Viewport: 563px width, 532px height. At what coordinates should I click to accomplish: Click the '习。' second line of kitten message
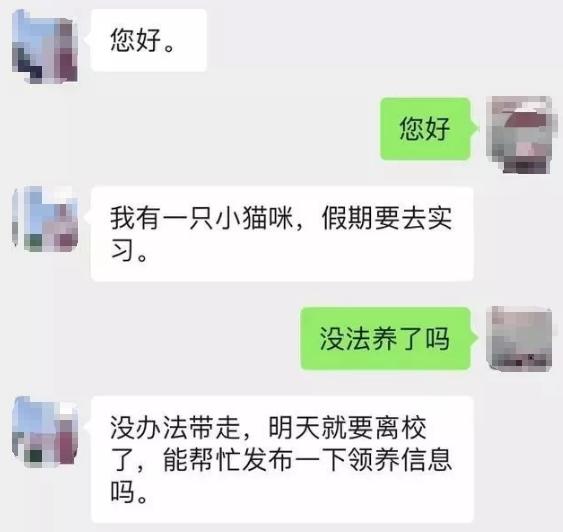click(x=129, y=250)
